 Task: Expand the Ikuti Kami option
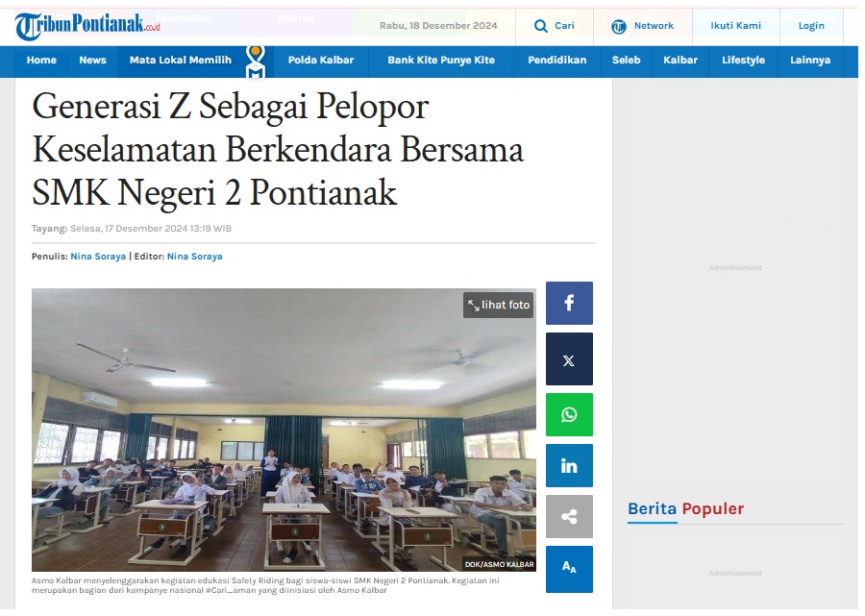point(735,26)
